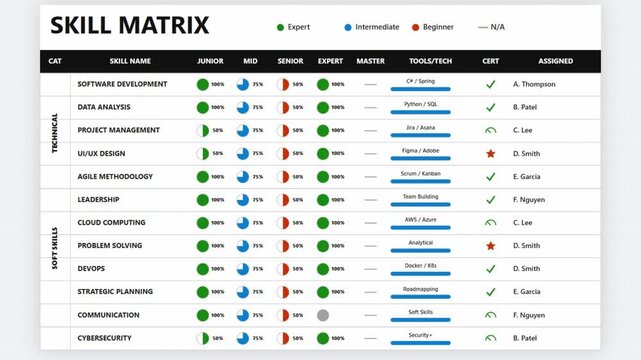Viewport: 641px width, 360px height.
Task: Select the UI/UX Design Junior half circle
Action: [x=203, y=154]
